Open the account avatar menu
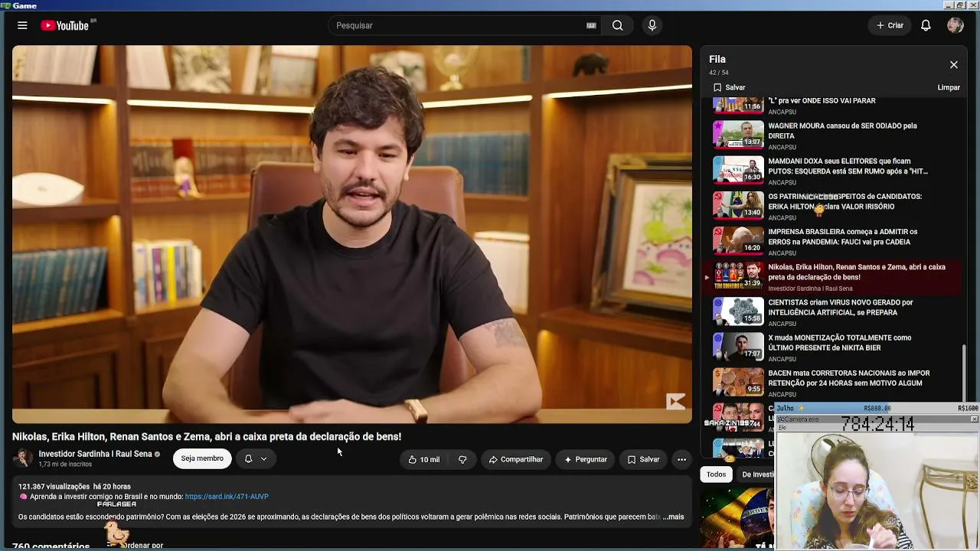This screenshot has height=551, width=980. pos(955,25)
